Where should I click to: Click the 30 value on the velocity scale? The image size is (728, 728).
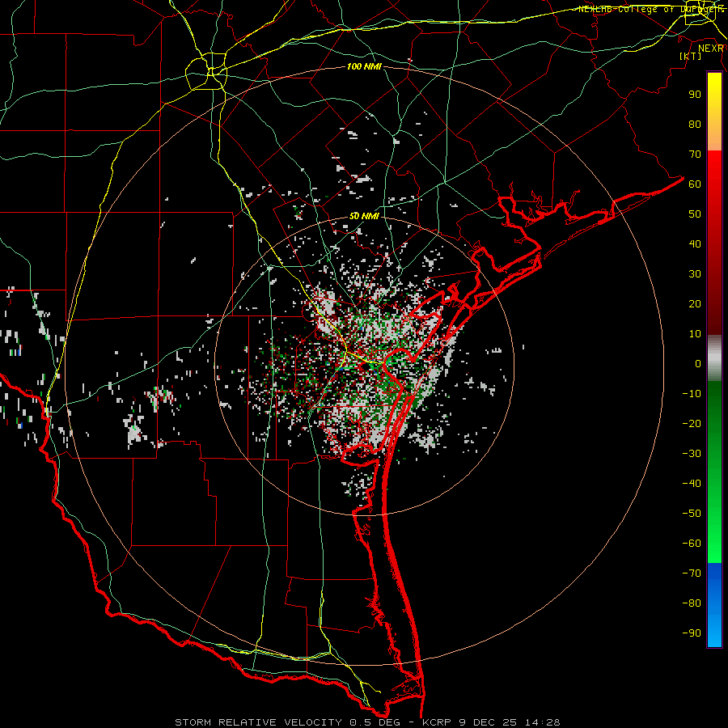point(695,274)
